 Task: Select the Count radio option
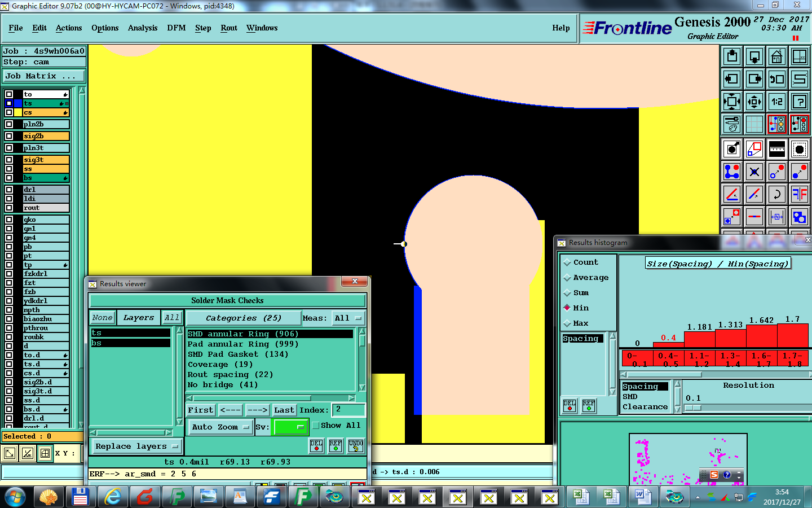tap(581, 262)
